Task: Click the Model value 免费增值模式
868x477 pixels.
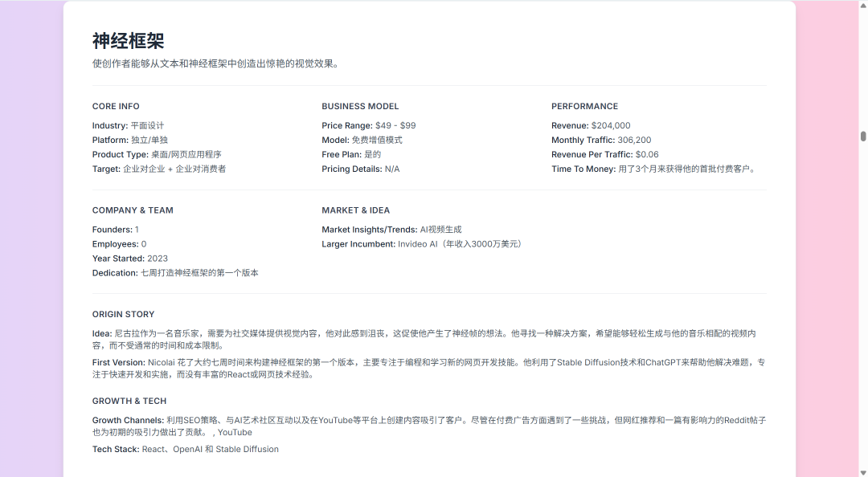Action: tap(377, 140)
